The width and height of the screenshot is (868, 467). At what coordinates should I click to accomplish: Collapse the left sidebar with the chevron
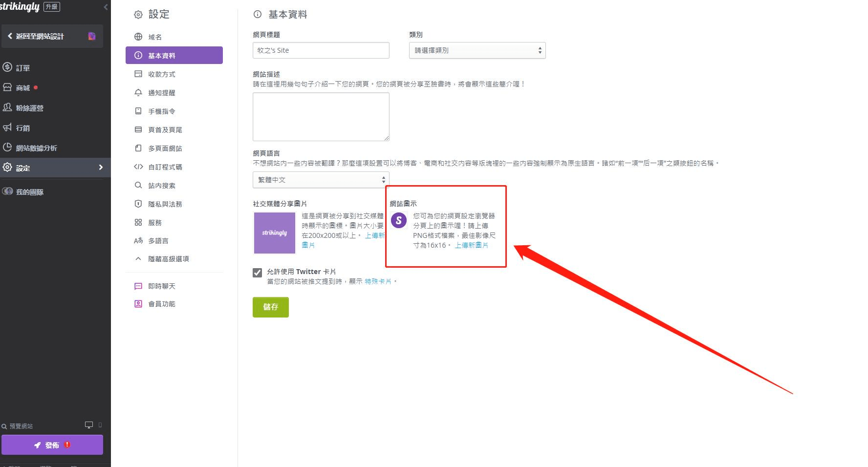coord(106,7)
